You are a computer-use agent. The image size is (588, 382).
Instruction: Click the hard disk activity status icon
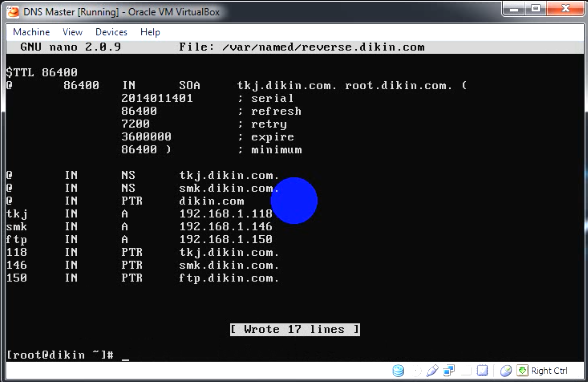(398, 371)
